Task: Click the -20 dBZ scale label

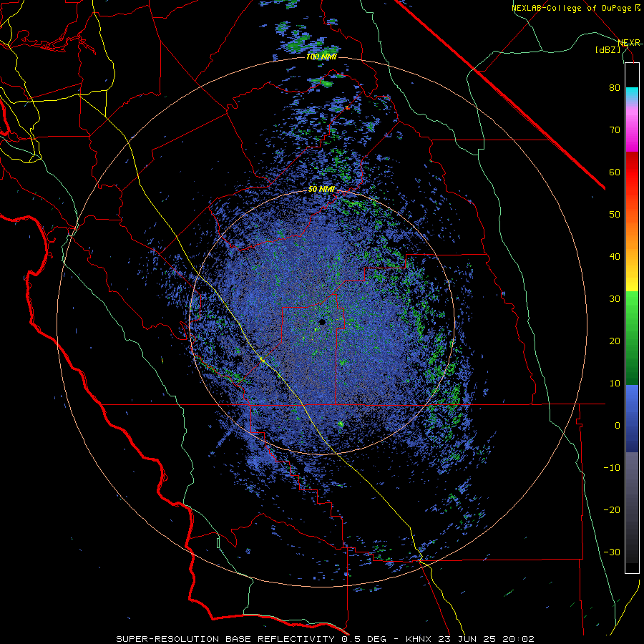Action: click(612, 510)
